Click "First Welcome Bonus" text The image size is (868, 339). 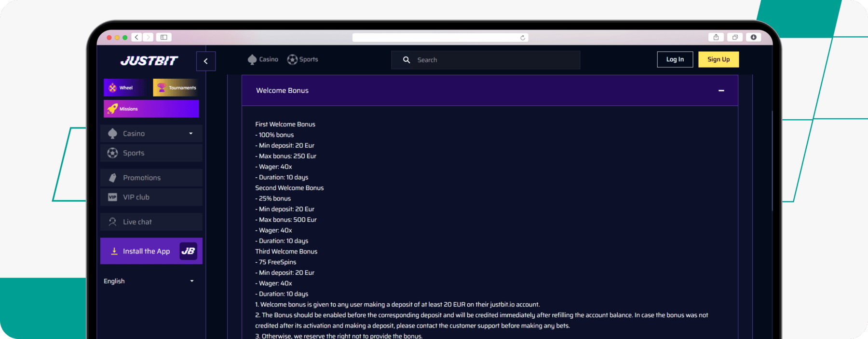tap(285, 124)
